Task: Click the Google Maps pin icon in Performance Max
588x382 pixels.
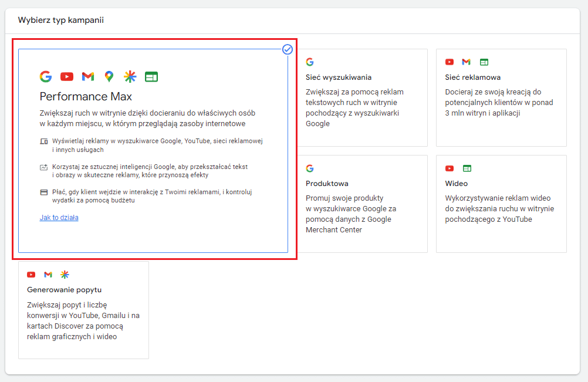Action: coord(109,76)
